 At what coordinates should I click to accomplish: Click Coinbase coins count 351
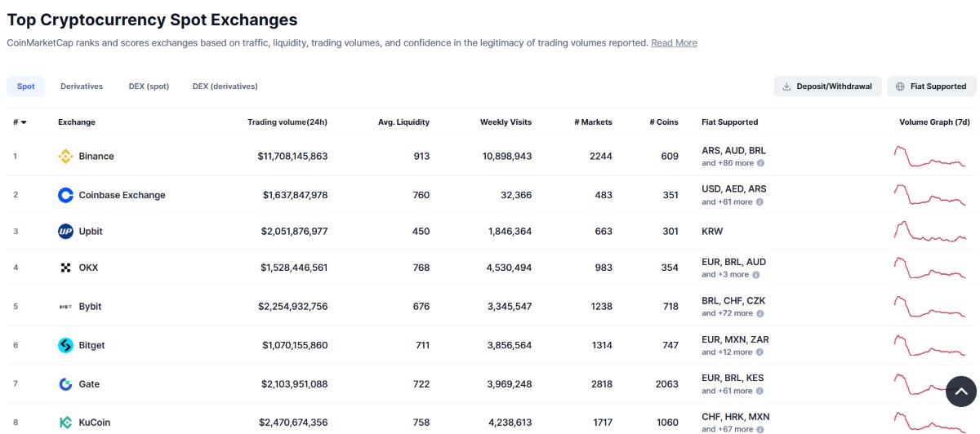[x=670, y=195]
